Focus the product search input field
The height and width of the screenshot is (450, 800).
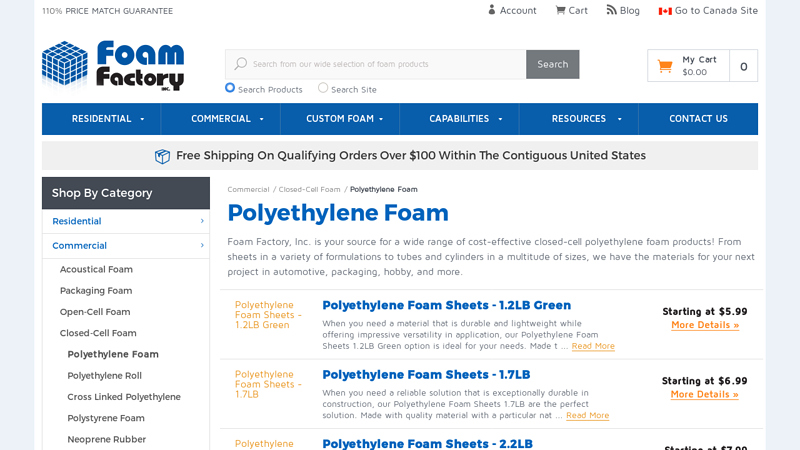coord(376,64)
